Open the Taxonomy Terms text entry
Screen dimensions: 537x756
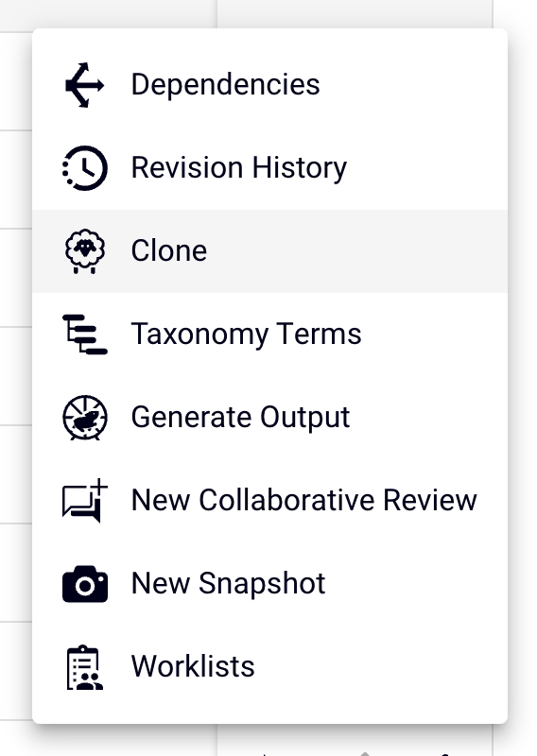tap(246, 335)
